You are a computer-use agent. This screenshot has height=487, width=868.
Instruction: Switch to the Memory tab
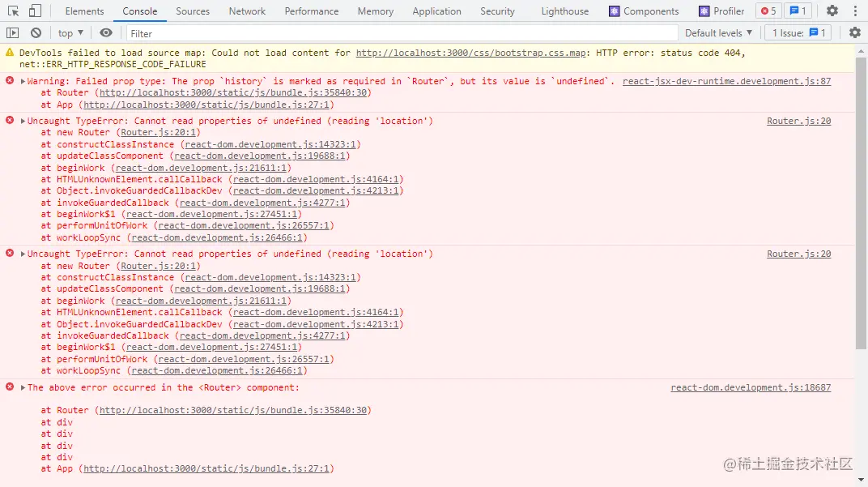point(376,11)
